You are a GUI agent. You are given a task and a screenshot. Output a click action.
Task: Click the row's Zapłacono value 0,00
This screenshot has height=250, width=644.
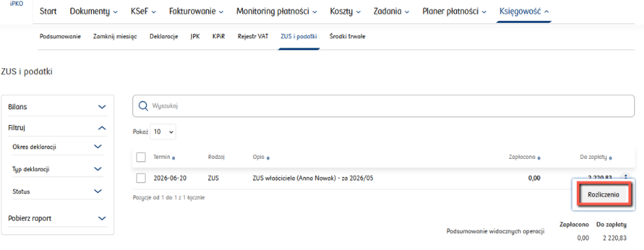pos(534,179)
